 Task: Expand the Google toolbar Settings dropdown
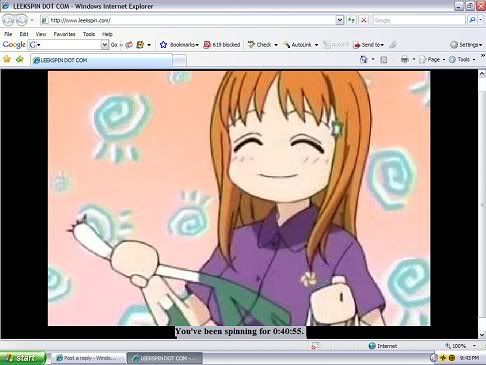[x=466, y=45]
